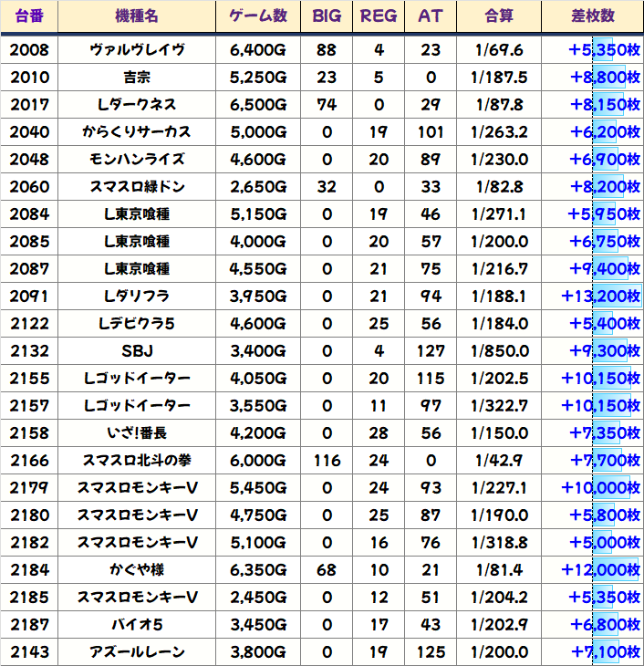Viewport: 644px width, 666px height.
Task: Select the 1/322.7 combined rate
Action: [x=499, y=406]
